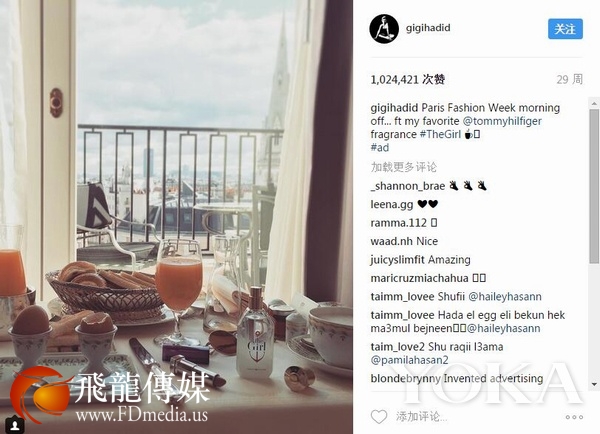Open the @pamilahasan2 mention

(x=409, y=360)
